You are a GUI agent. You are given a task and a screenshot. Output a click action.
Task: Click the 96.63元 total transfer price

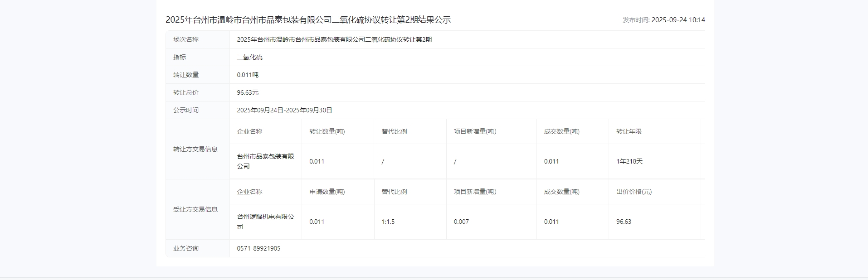point(248,92)
